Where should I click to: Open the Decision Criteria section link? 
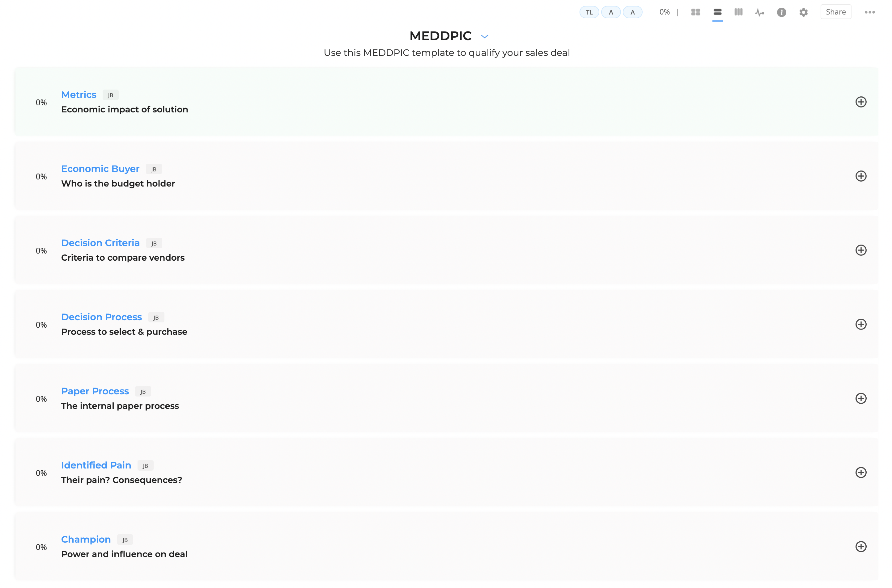click(x=100, y=243)
